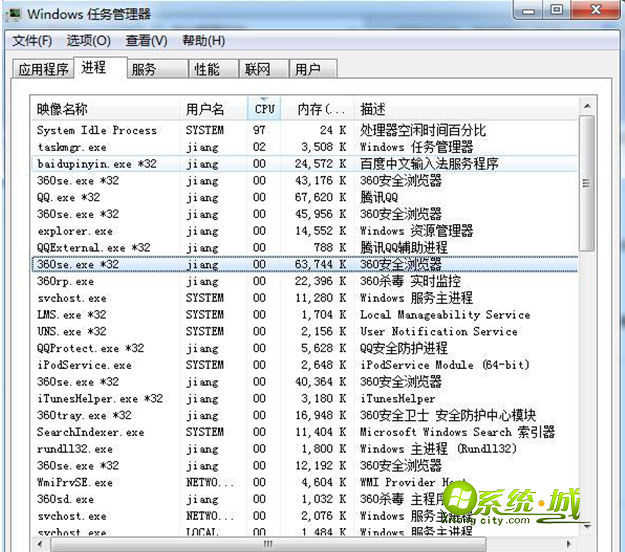
Task: Select the iPodService.exe process
Action: 305,365
